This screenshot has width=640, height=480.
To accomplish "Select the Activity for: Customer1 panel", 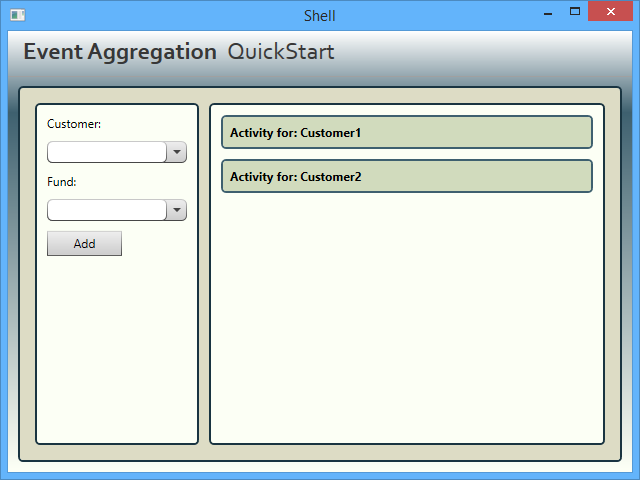I will (x=407, y=132).
